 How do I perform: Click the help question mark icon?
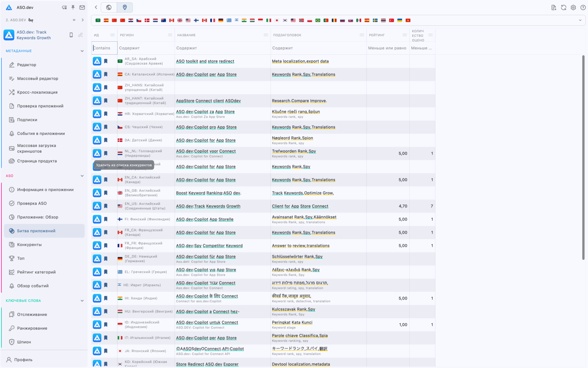point(583,7)
